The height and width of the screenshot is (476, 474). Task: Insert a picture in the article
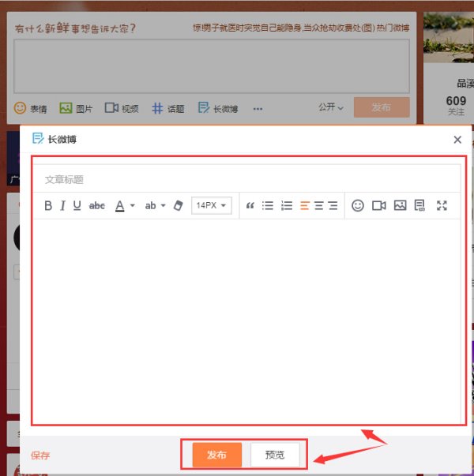[401, 205]
